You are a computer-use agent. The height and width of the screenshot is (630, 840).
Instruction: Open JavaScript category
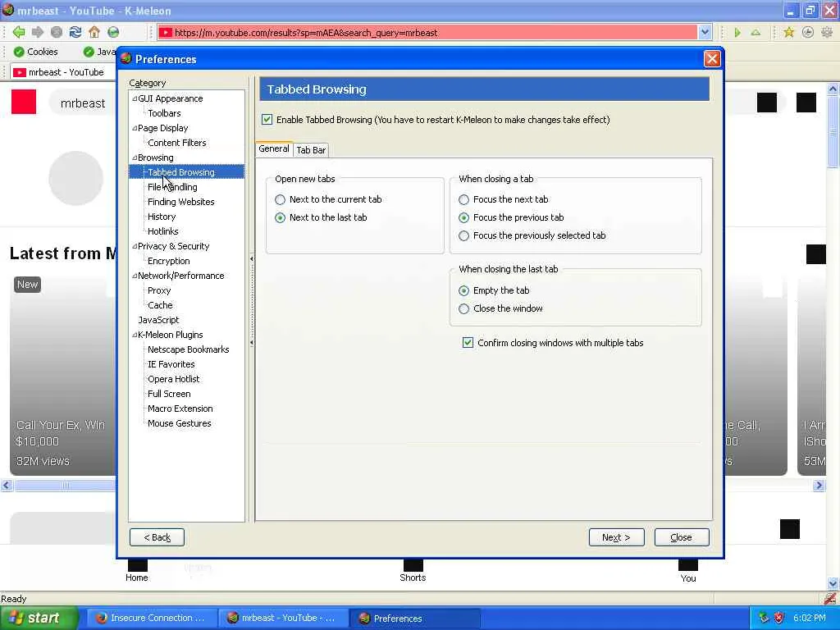[158, 320]
